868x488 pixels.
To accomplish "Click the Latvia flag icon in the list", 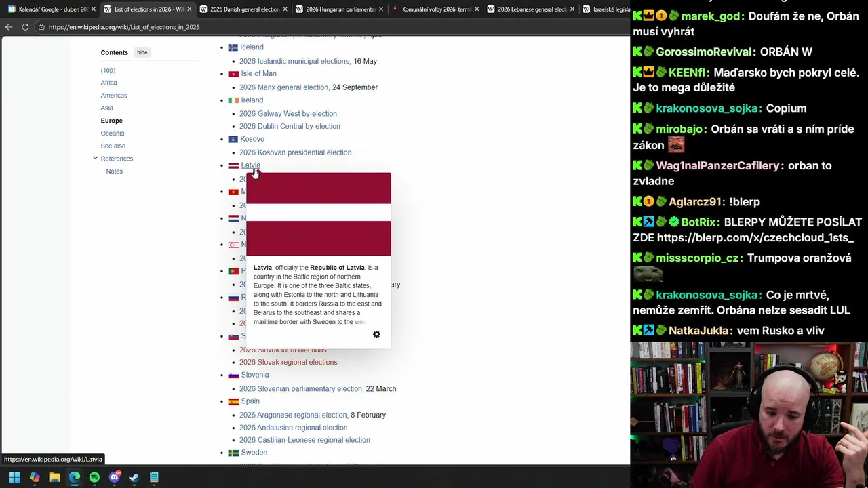I will (x=233, y=165).
